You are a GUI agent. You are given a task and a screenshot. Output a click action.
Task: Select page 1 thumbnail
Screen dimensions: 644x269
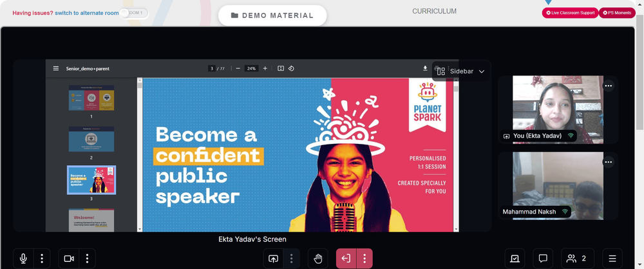click(x=91, y=98)
